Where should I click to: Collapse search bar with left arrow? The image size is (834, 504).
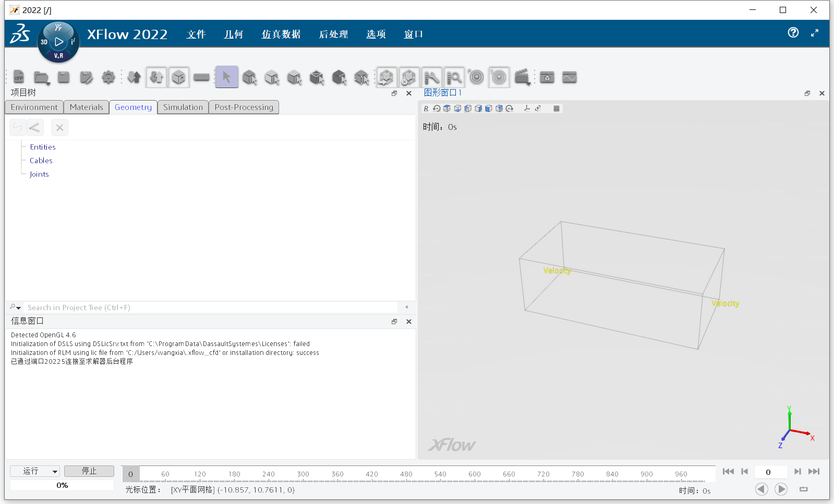(x=407, y=308)
